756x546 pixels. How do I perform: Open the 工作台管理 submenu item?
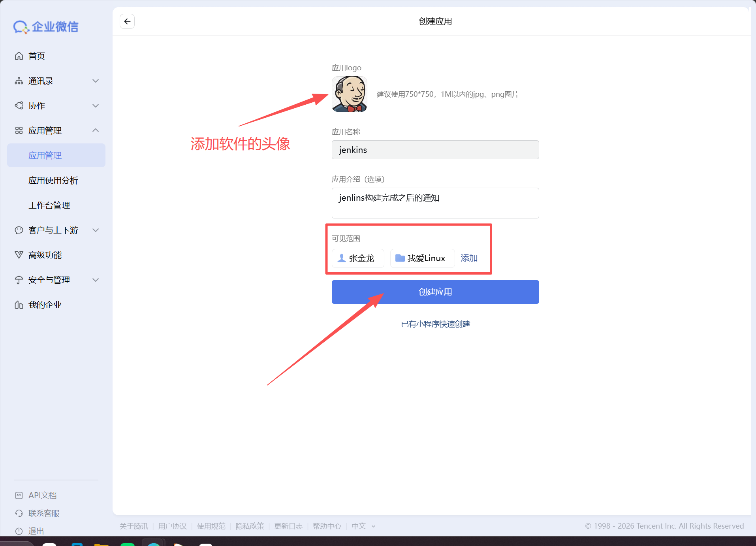tap(49, 205)
